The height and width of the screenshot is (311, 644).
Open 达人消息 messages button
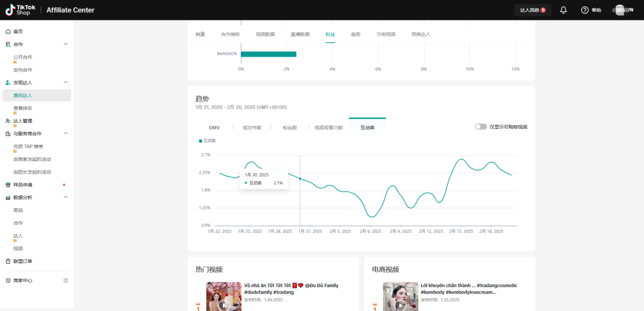pyautogui.click(x=532, y=10)
